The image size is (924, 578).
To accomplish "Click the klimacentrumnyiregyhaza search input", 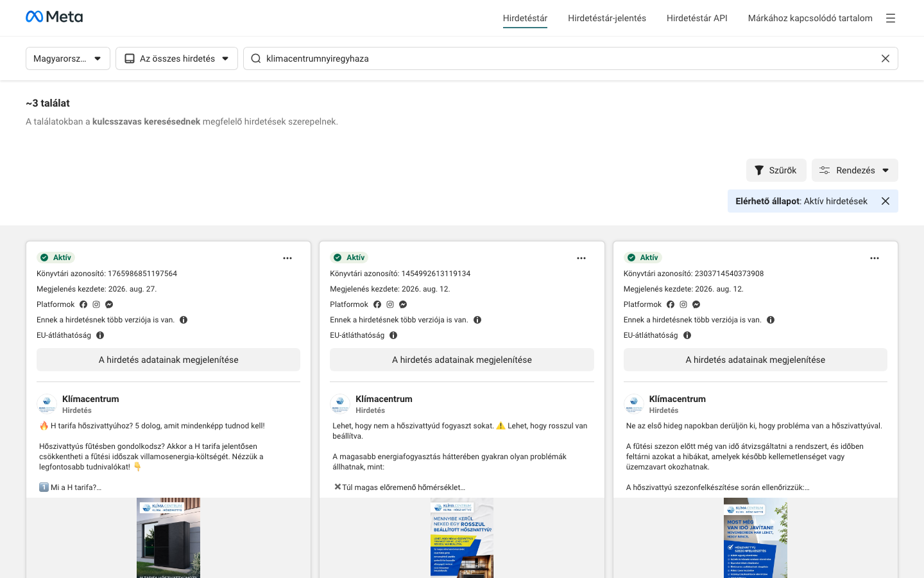I will pos(570,58).
